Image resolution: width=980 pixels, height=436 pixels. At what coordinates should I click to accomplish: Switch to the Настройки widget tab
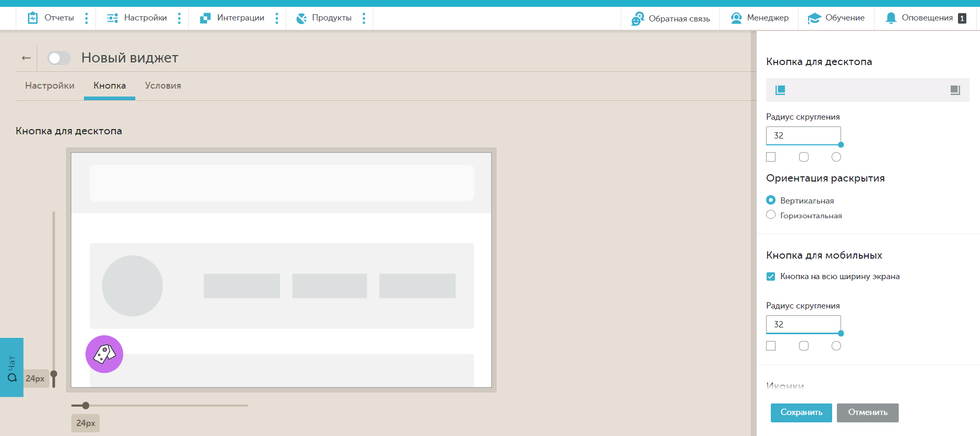tap(50, 86)
